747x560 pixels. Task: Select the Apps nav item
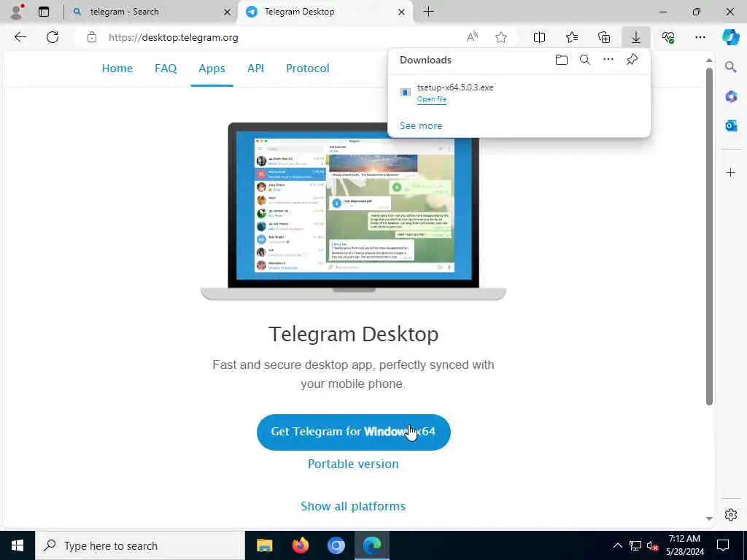coord(212,68)
